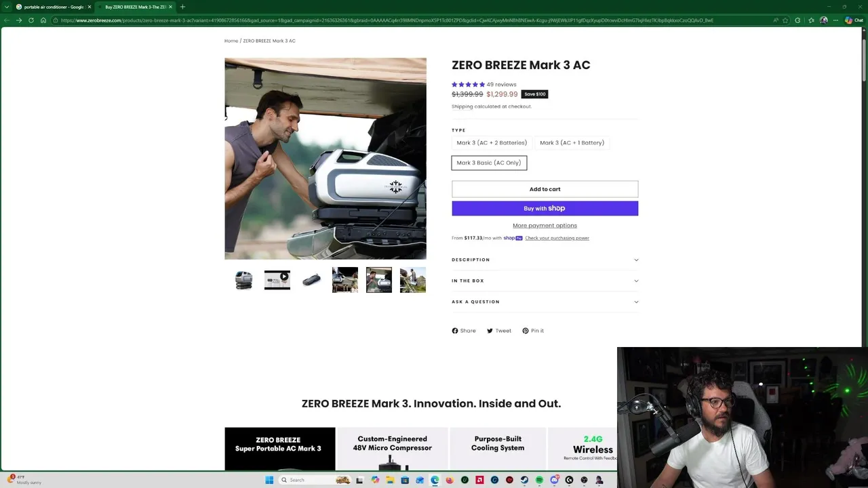Select the fourth product thumbnail
Viewport: 868px width, 488px height.
pyautogui.click(x=345, y=280)
